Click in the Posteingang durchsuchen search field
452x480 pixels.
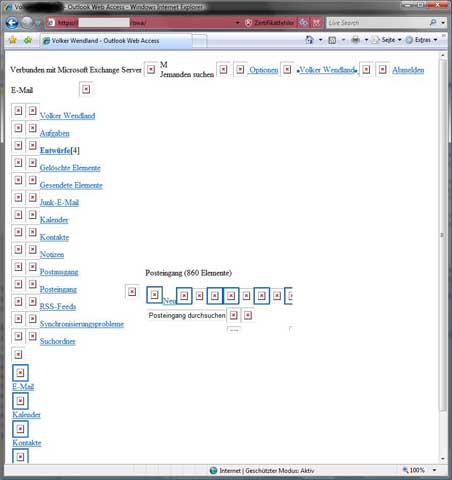tap(187, 315)
